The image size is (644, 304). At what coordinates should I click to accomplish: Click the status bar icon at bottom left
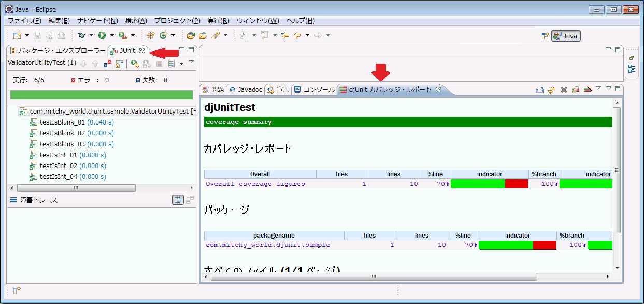17,291
